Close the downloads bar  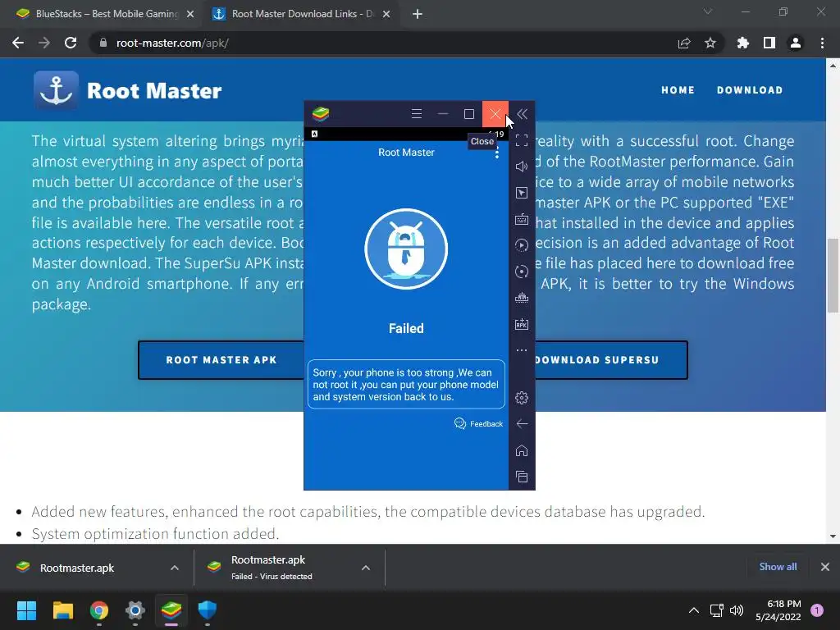click(825, 567)
